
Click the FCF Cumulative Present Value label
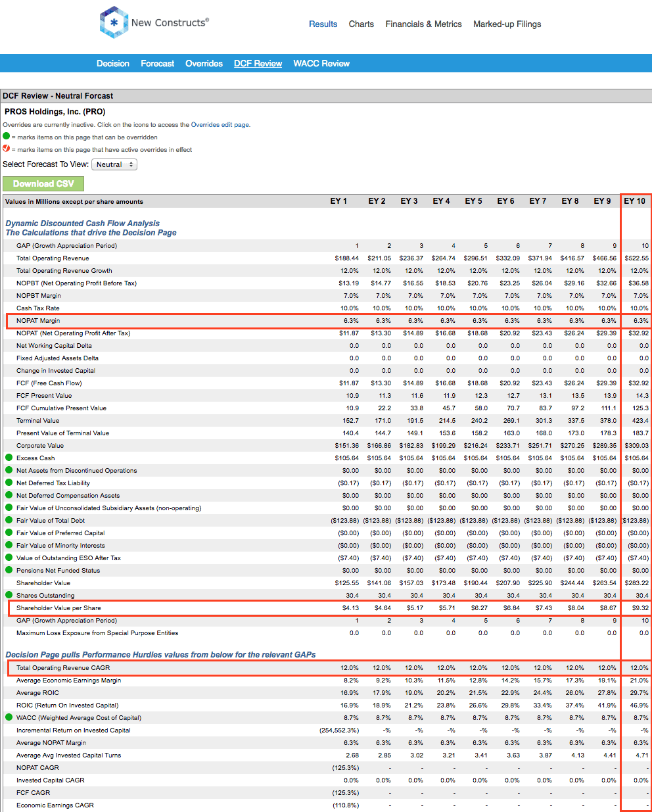(61, 408)
